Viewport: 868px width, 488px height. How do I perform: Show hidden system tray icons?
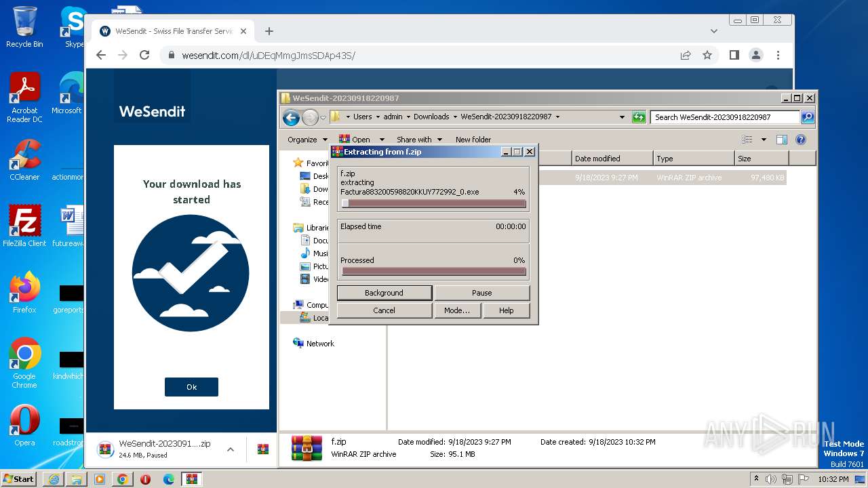(756, 479)
